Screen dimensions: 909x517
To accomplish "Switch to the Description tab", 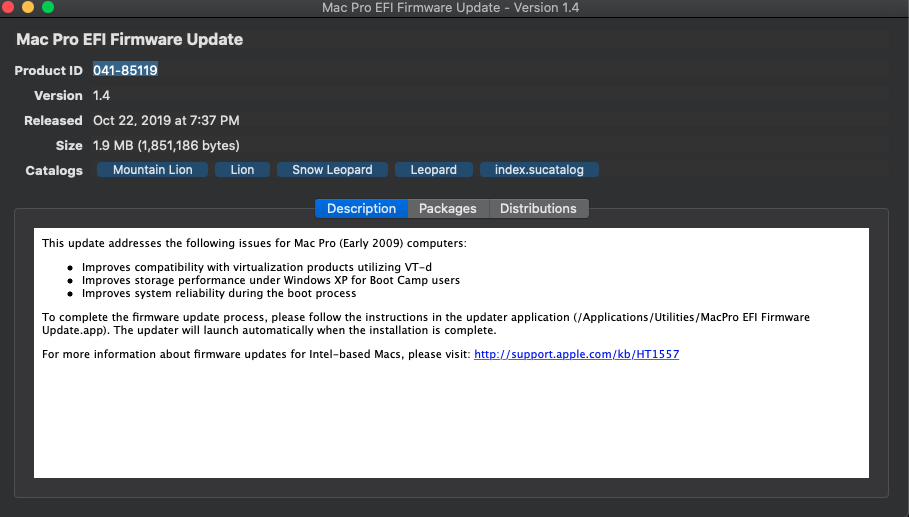I will coord(361,208).
